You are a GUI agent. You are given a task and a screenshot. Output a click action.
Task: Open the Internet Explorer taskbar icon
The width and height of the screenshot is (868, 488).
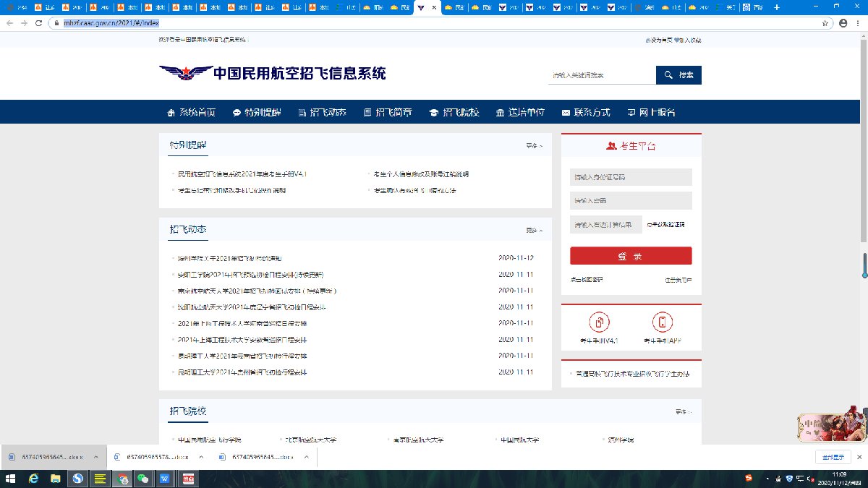[x=33, y=479]
